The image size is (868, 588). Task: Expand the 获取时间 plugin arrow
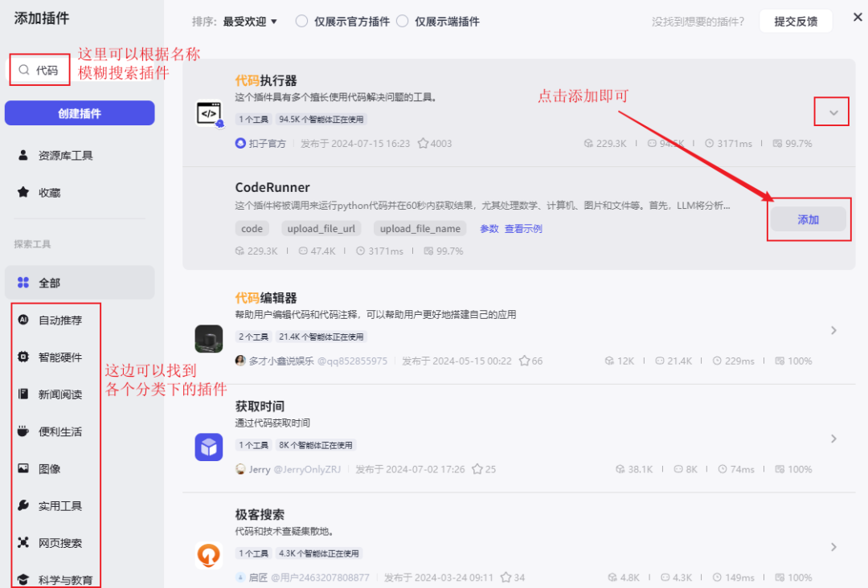tap(833, 439)
